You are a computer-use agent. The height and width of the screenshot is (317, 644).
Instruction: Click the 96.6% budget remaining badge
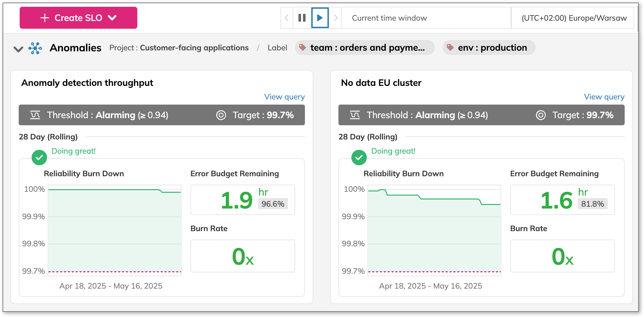click(273, 204)
